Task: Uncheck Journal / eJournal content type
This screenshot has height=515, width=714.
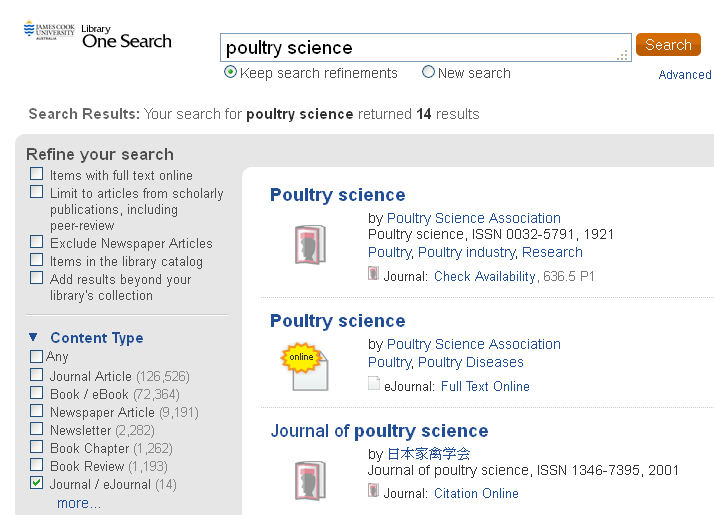Action: (36, 483)
